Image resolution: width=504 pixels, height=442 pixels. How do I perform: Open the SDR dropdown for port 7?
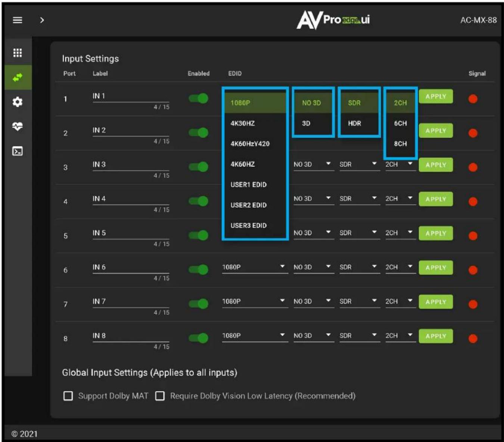[360, 302]
